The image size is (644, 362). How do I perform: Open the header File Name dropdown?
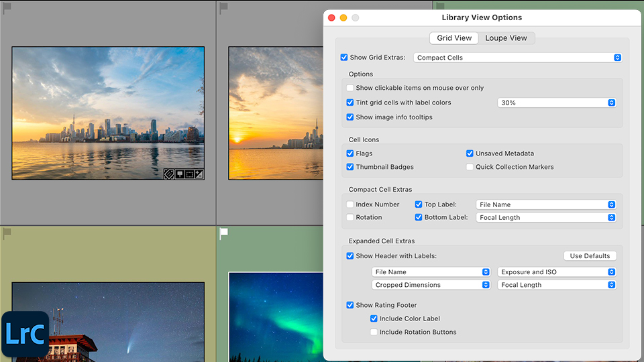pyautogui.click(x=431, y=271)
